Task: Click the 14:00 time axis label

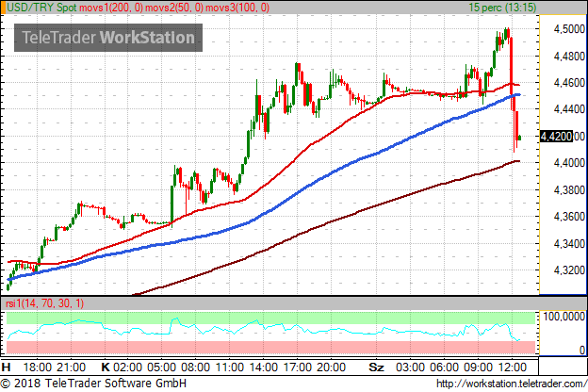Action: pyautogui.click(x=263, y=367)
